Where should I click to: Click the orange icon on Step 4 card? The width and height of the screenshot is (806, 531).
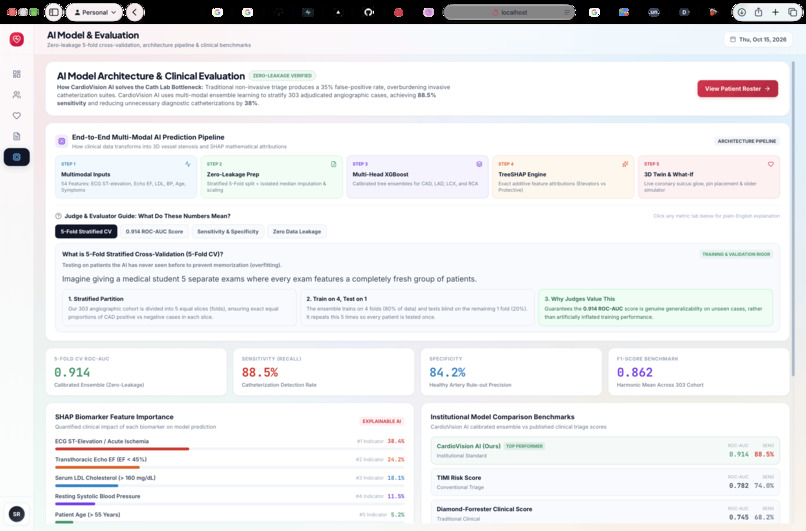(x=625, y=164)
